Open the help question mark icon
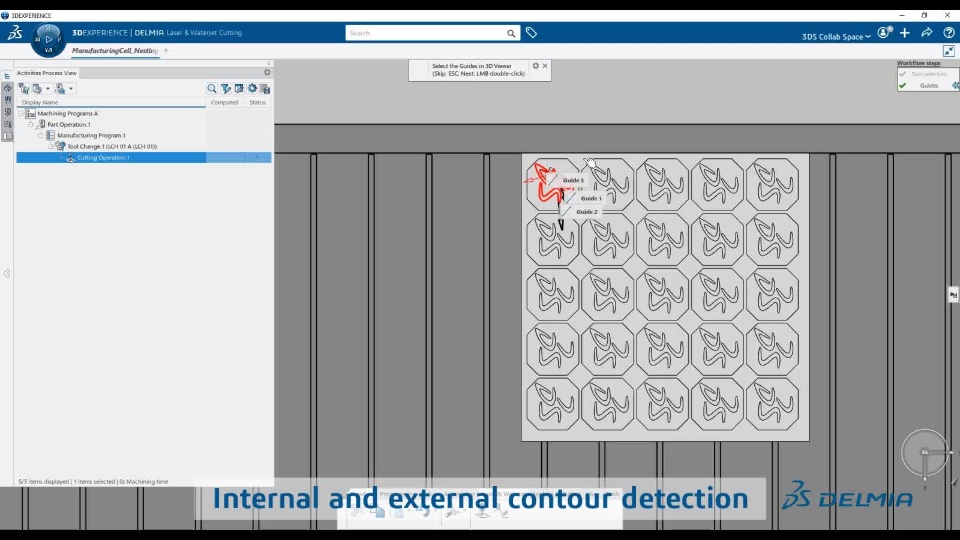Viewport: 960px width, 540px height. [949, 32]
